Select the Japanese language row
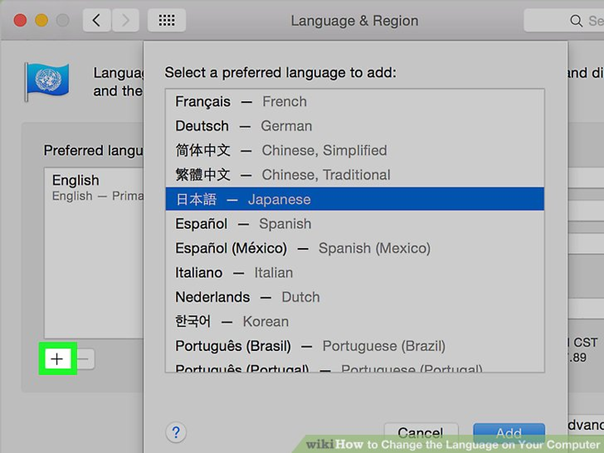604x453 pixels. click(x=355, y=199)
